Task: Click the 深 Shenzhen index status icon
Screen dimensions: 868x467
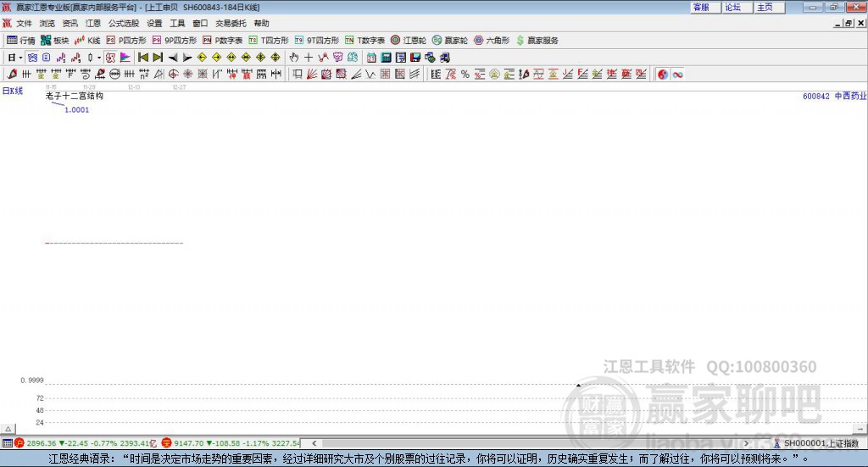Action: point(166,442)
